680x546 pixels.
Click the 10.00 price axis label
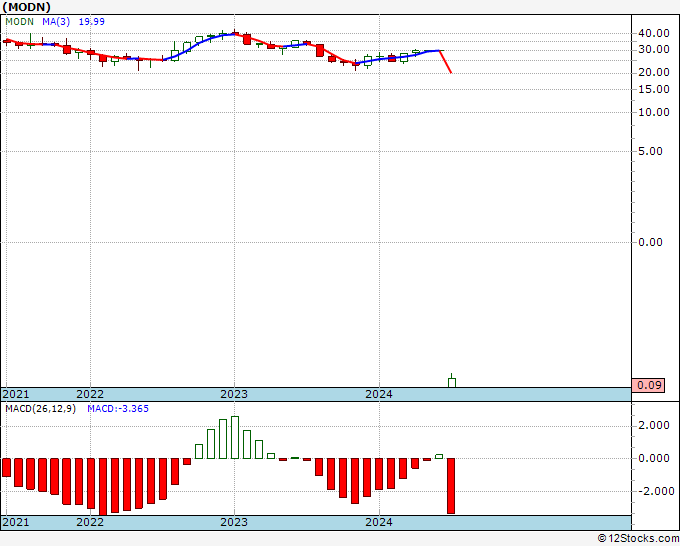[654, 112]
